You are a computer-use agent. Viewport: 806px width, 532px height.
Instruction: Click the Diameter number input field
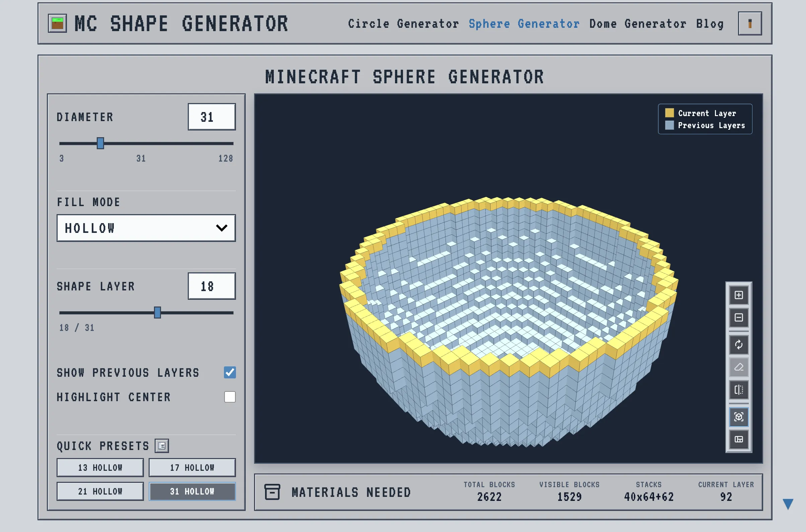coord(212,117)
